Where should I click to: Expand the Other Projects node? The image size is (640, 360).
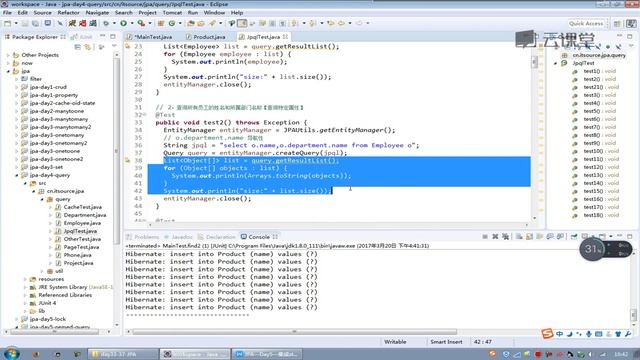coord(8,55)
